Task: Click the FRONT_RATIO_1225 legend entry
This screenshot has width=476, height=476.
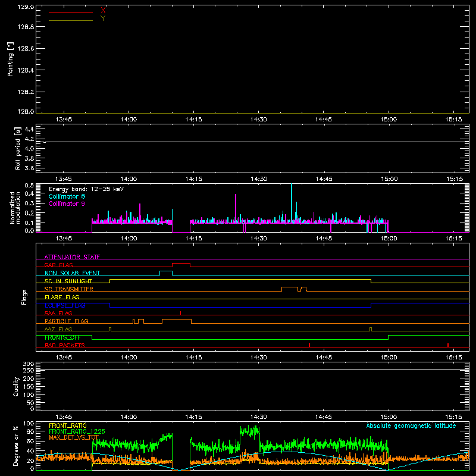Action: click(77, 431)
